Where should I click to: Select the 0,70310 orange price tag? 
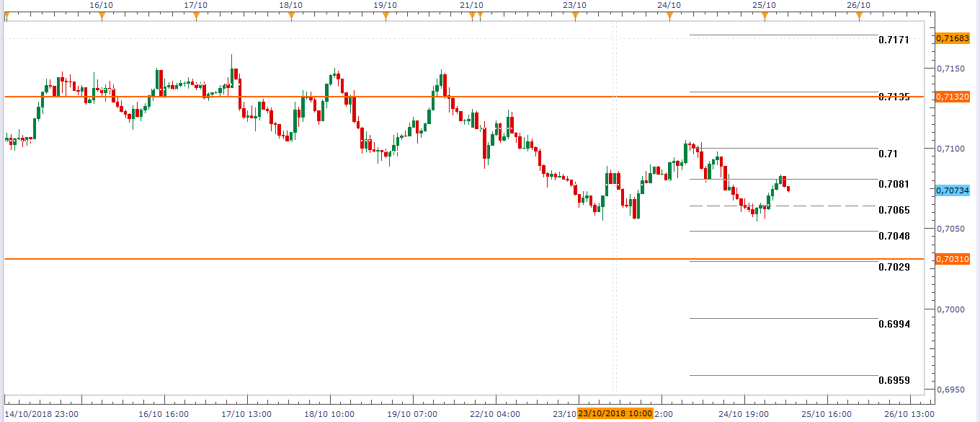coord(952,259)
